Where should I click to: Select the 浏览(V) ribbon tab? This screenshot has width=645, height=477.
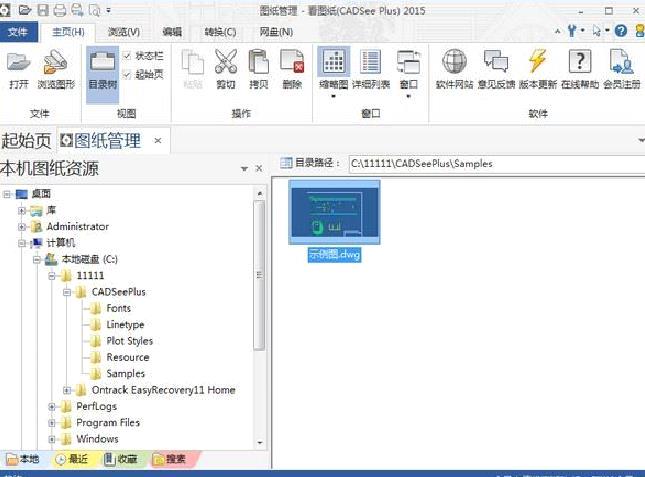[124, 32]
